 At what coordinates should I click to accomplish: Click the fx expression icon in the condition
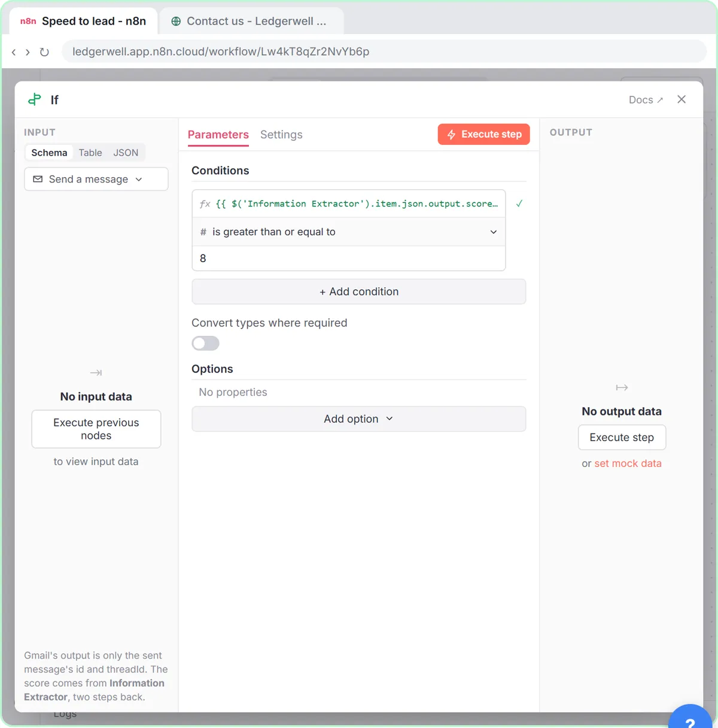tap(205, 204)
